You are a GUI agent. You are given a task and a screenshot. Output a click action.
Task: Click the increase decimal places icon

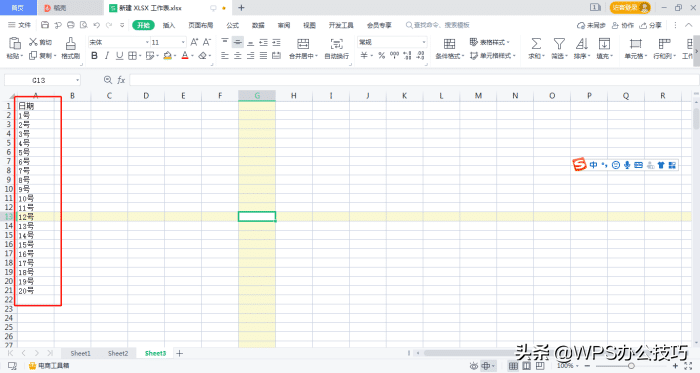pyautogui.click(x=407, y=56)
